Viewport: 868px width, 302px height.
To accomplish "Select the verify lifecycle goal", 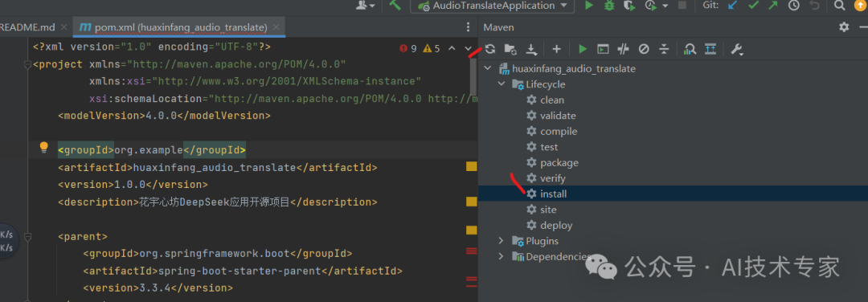I will click(x=552, y=178).
